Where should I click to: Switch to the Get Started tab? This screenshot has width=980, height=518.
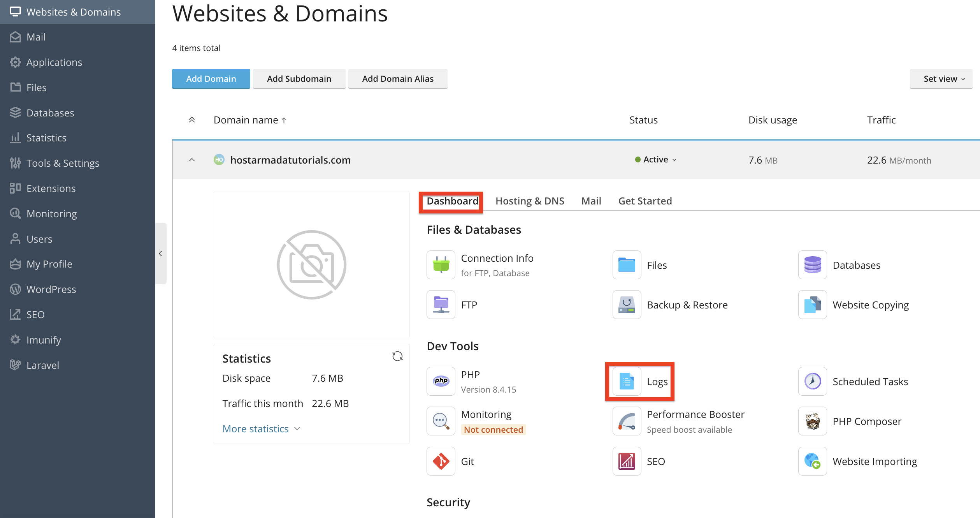(645, 201)
